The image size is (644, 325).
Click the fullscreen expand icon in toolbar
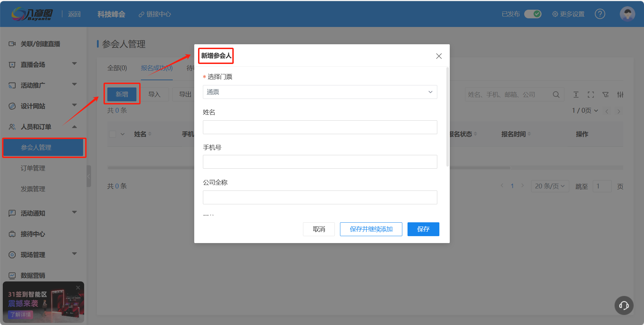tap(591, 94)
